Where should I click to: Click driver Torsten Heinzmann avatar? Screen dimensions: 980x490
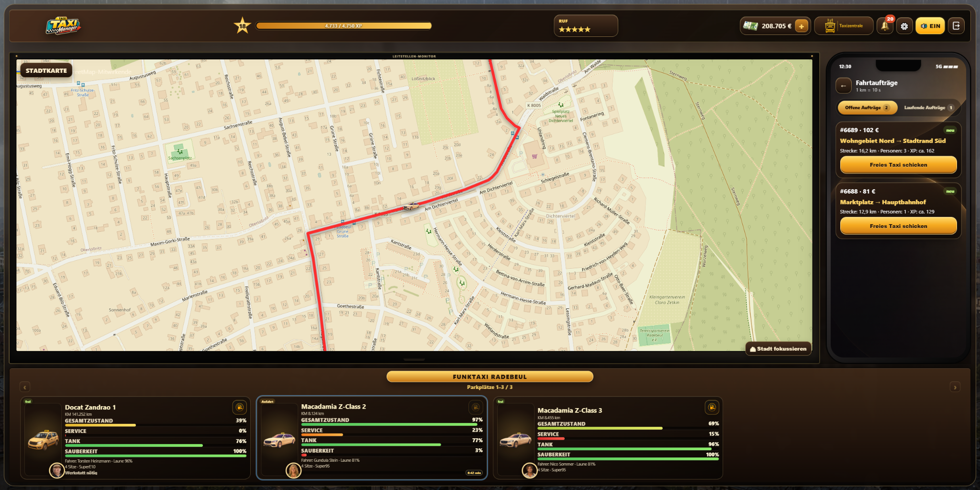pos(57,470)
